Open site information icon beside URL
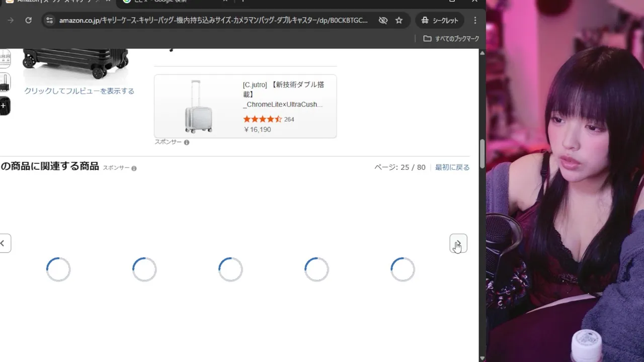Image resolution: width=644 pixels, height=362 pixels. tap(49, 20)
